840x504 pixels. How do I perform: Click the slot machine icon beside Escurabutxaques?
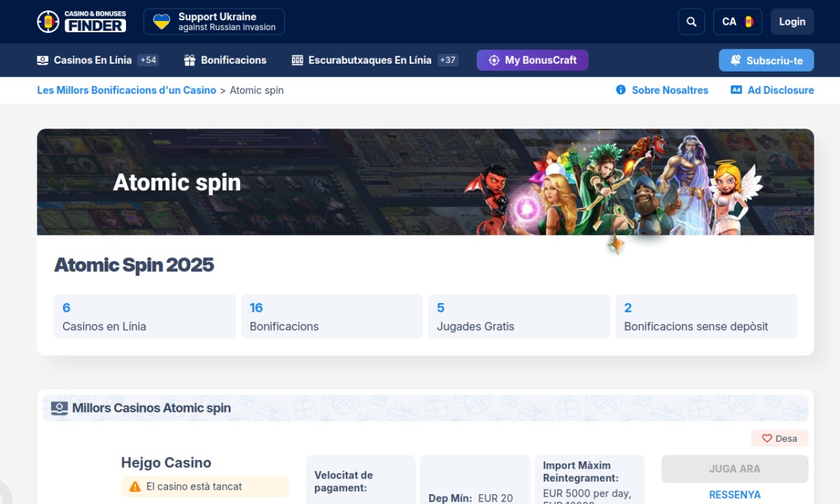(x=297, y=60)
